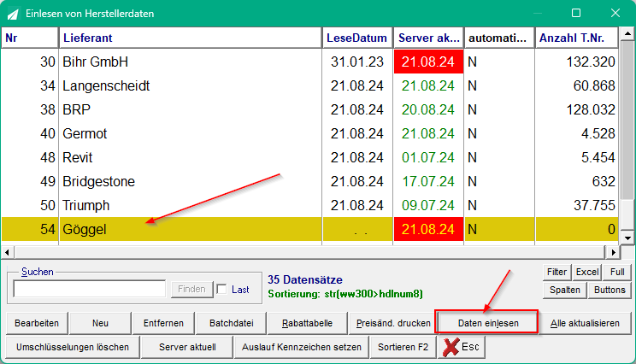The width and height of the screenshot is (636, 364).
Task: Click count 60.868 cell
Action: (x=577, y=85)
